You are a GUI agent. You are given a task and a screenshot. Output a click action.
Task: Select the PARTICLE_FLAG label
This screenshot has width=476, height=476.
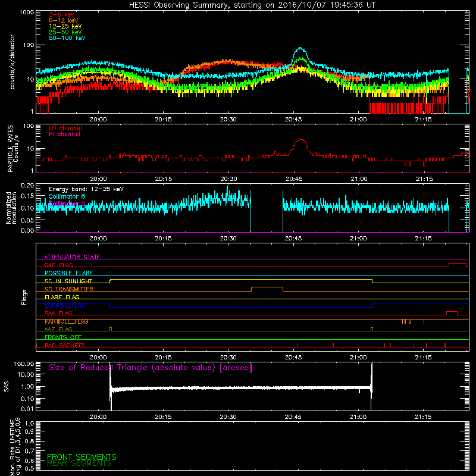point(67,321)
